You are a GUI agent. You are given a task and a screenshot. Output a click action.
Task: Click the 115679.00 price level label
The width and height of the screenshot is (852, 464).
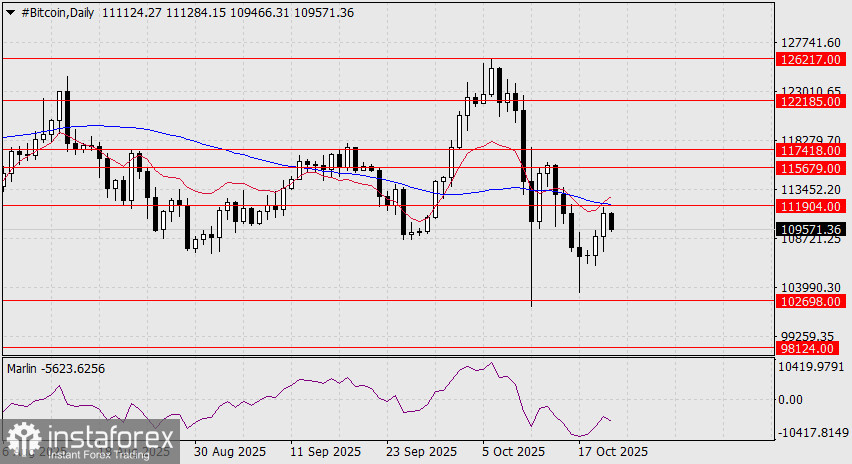click(x=810, y=168)
